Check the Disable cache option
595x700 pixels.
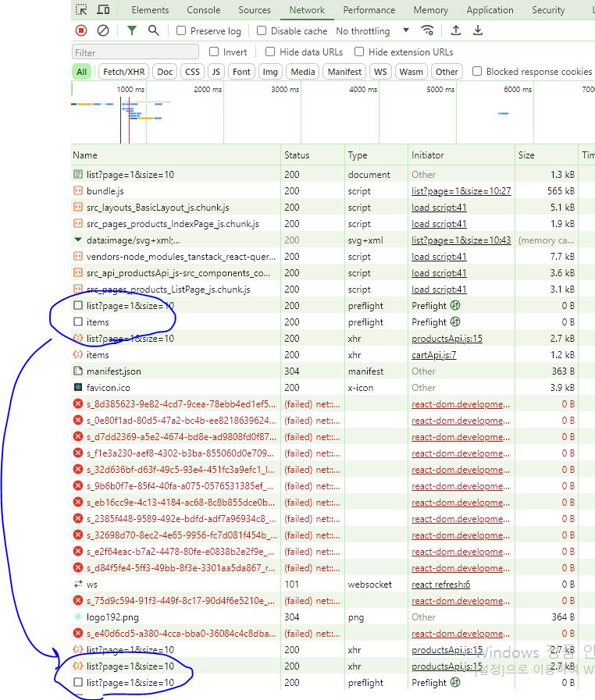[262, 30]
